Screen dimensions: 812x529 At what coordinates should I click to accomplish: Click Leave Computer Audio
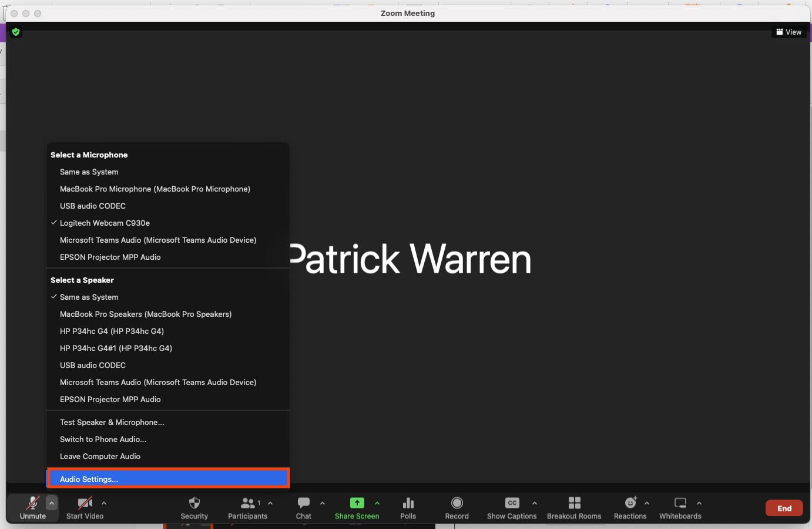[x=168, y=456]
